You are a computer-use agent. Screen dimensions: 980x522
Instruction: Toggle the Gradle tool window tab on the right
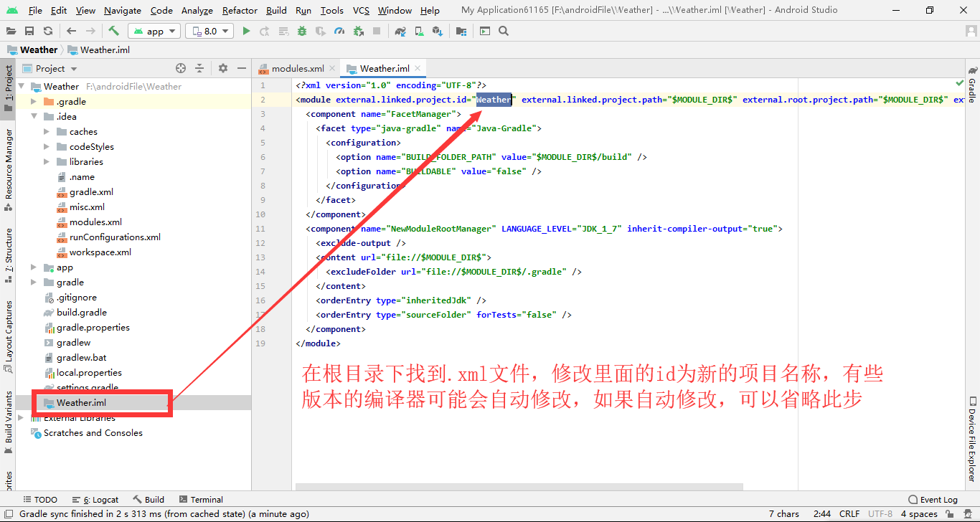972,85
